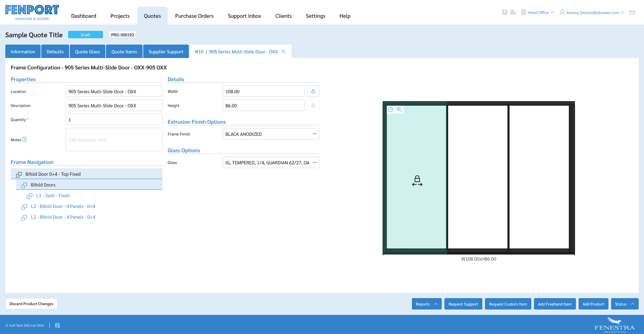The image size is (644, 334).
Task: Select the middle door panel in preview
Action: 478,177
